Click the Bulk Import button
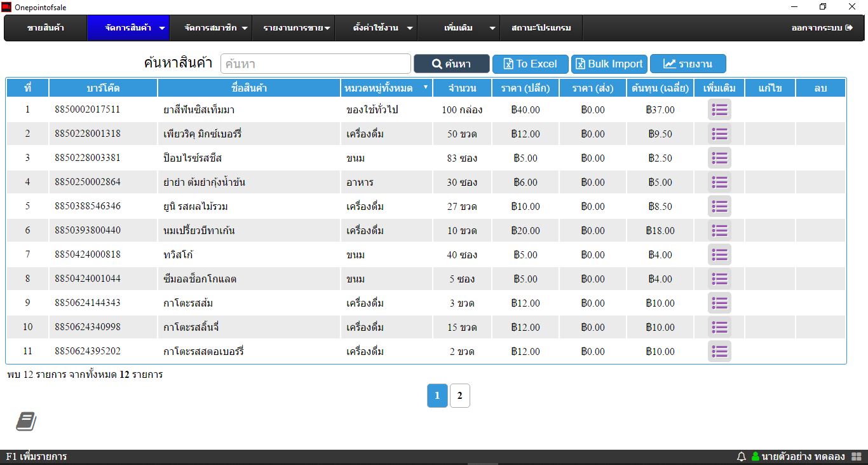Screen dimensions: 868x465 [x=609, y=64]
